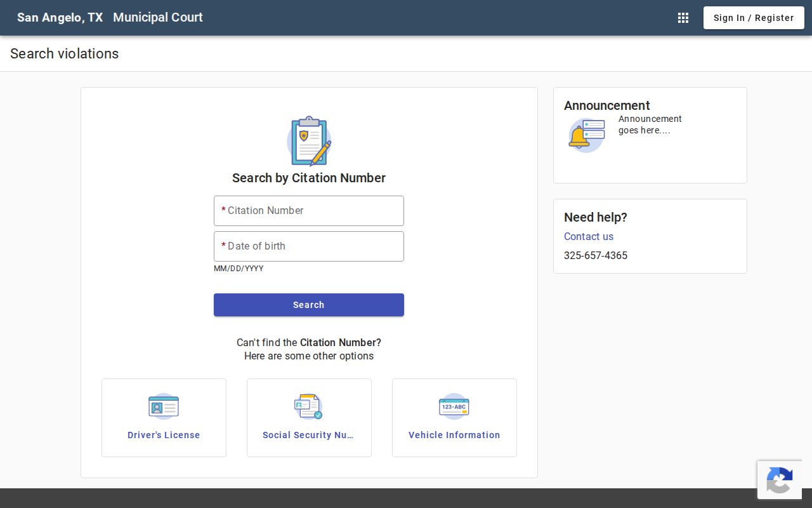Click the blue Search button
This screenshot has width=812, height=508.
[309, 305]
